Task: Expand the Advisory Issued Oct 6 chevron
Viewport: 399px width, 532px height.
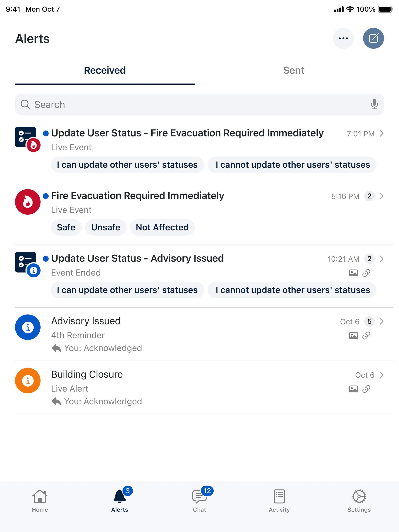Action: point(381,321)
